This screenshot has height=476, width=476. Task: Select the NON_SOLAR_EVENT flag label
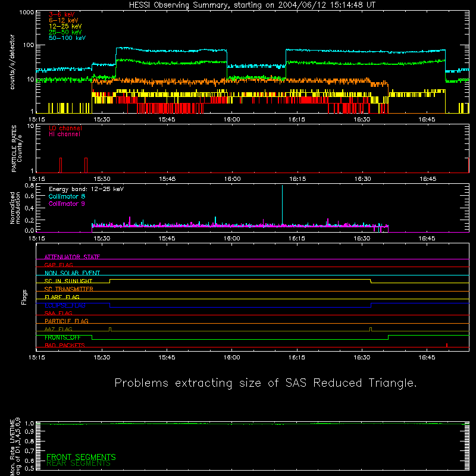pos(72,273)
